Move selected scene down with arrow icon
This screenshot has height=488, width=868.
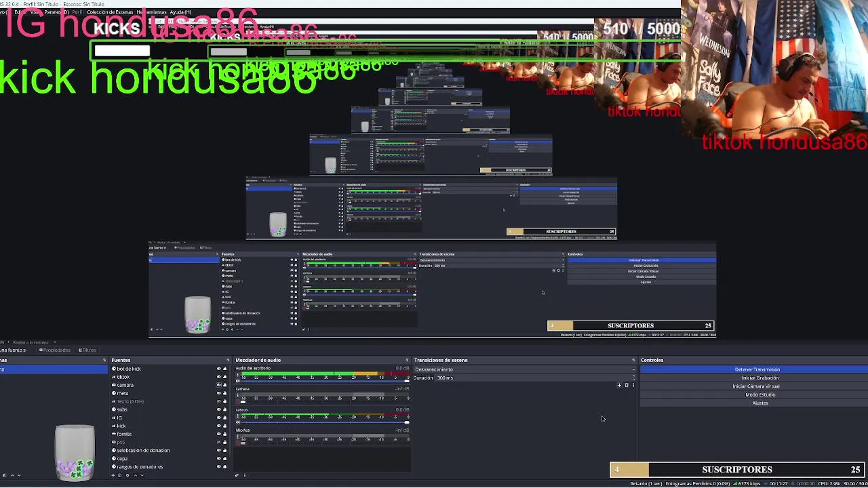click(x=19, y=475)
